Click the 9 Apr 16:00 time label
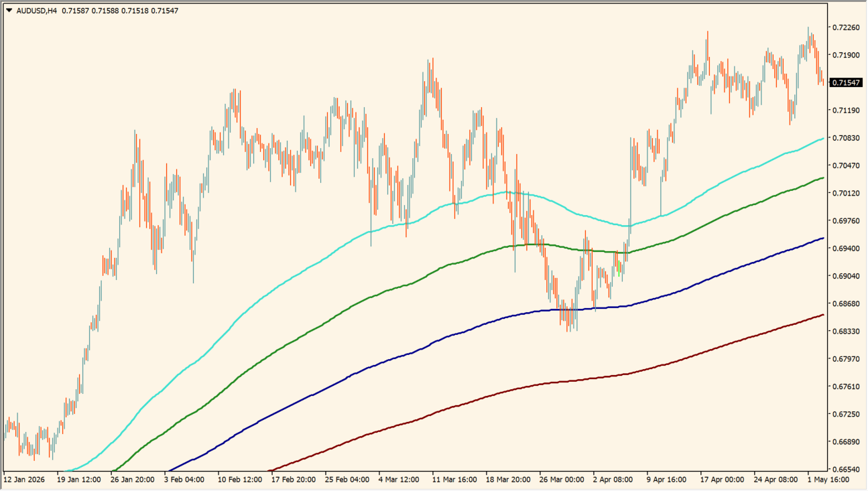868x491 pixels. pyautogui.click(x=667, y=480)
